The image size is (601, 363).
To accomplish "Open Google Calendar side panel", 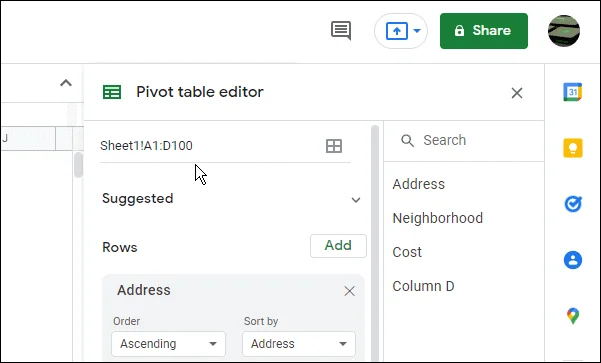I will coord(573,92).
